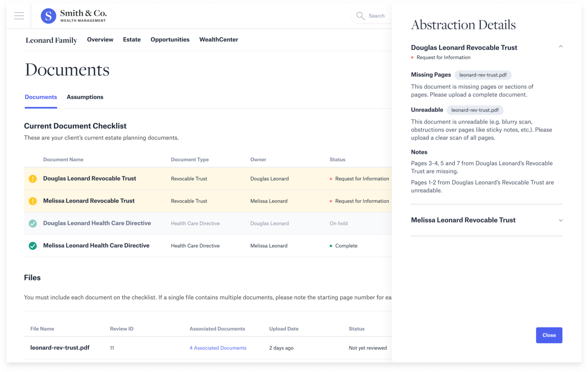
Task: Close the Abstraction Details panel
Action: (x=549, y=335)
